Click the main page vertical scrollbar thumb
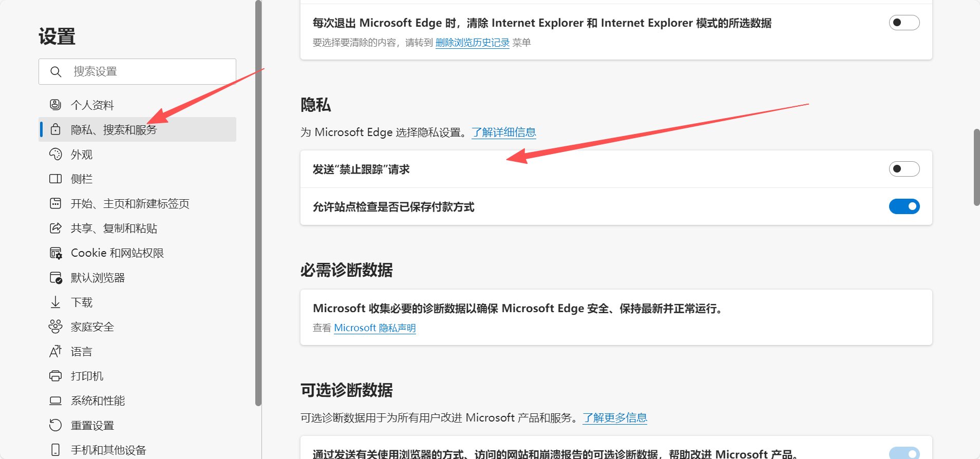The width and height of the screenshot is (980, 459). click(x=976, y=167)
